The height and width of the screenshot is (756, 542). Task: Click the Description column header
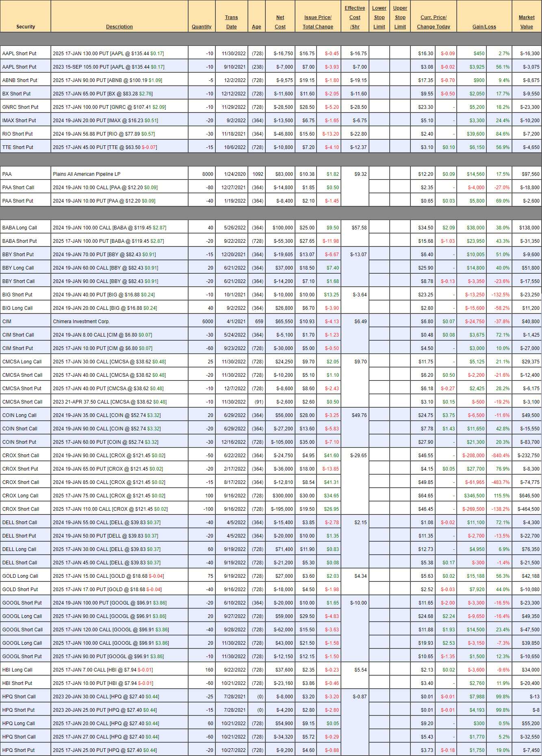point(119,27)
